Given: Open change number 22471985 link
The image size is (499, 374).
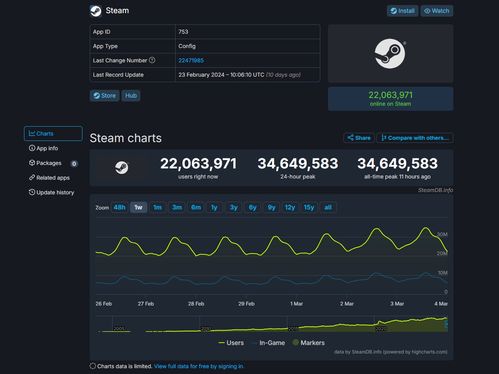Looking at the screenshot, I should click(x=191, y=60).
